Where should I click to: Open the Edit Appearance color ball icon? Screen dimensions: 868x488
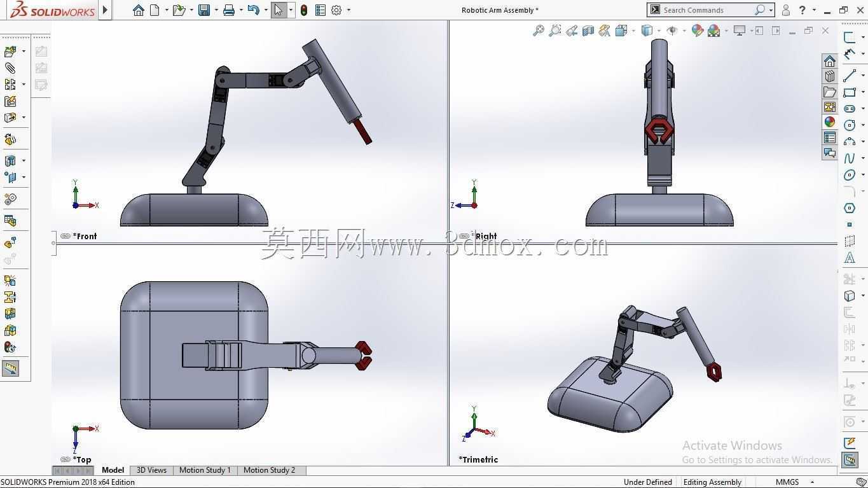(x=698, y=31)
